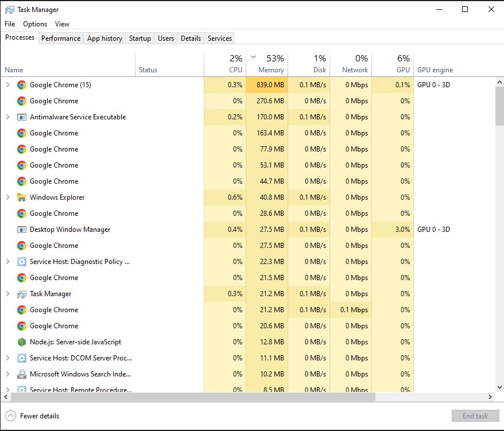504x431 pixels.
Task: Switch to the Users tab
Action: point(166,38)
